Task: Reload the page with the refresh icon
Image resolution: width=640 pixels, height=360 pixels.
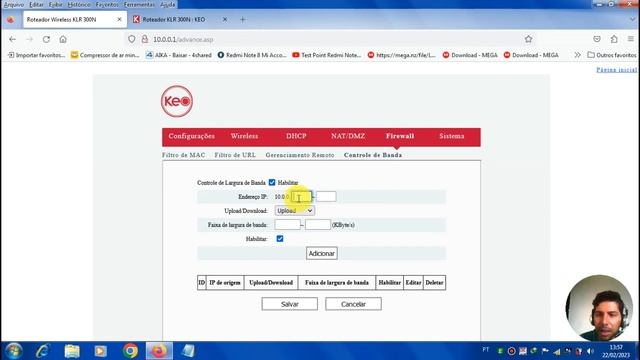Action: (46, 39)
